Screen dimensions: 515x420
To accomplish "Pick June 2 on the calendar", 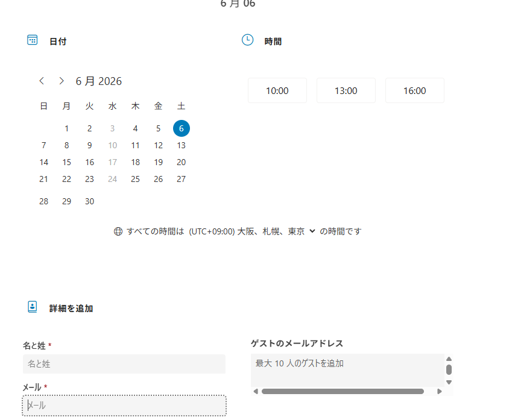I will coord(90,128).
